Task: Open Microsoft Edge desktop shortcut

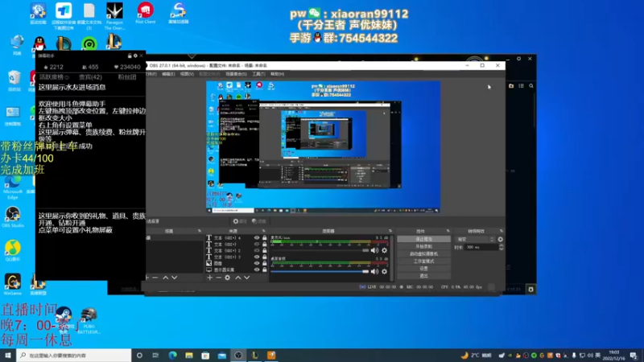Action: pyautogui.click(x=13, y=188)
